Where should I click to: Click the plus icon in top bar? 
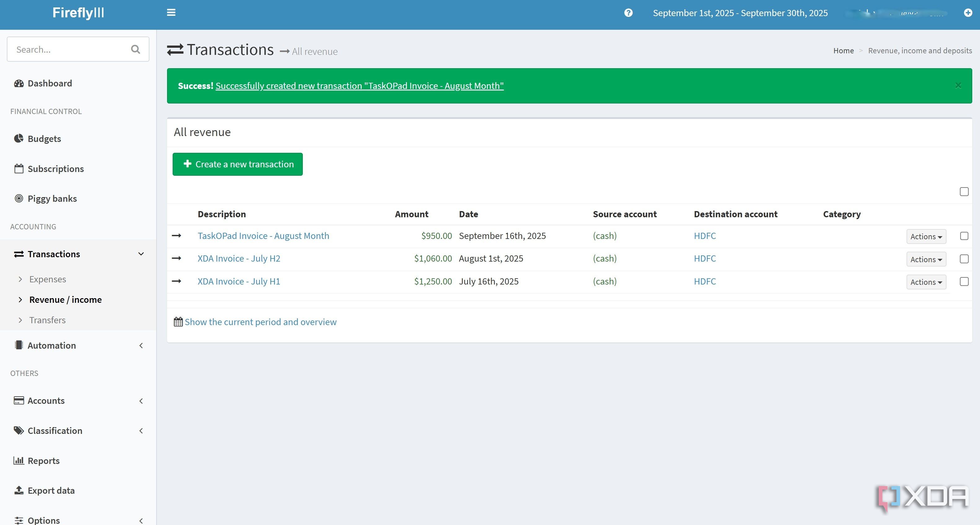tap(968, 13)
